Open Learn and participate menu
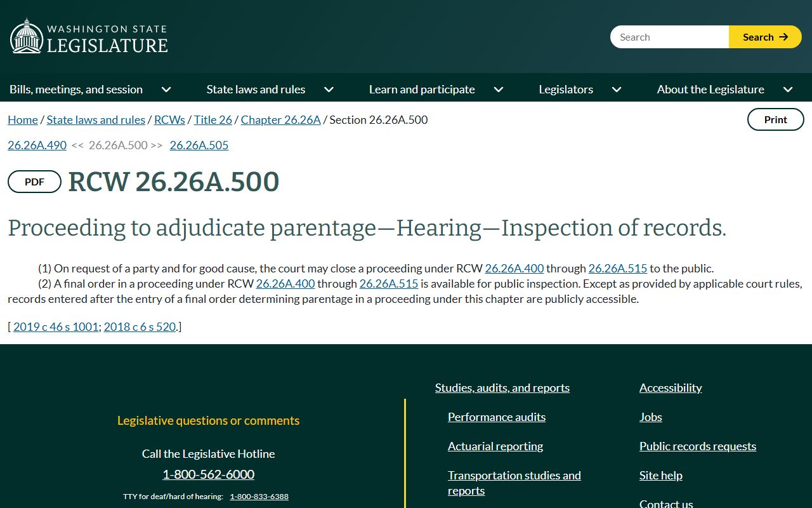Screen dimensions: 812x508 [422, 90]
